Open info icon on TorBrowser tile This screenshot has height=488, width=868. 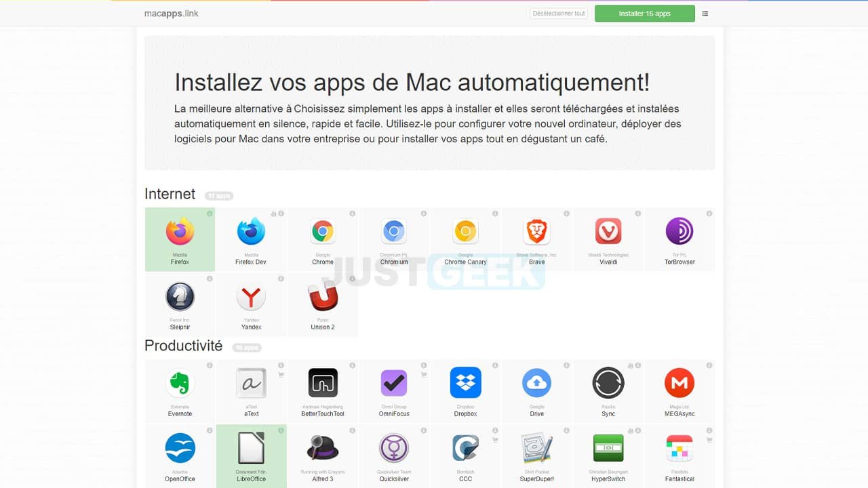pyautogui.click(x=709, y=213)
